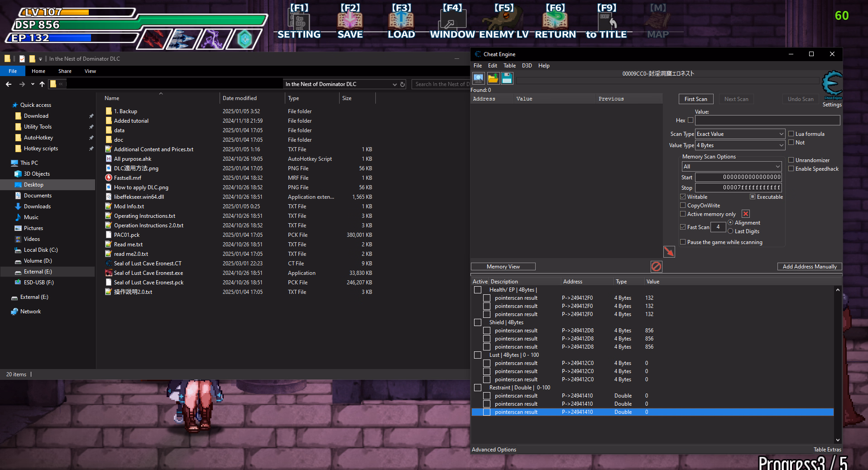Click the Explorer search box
This screenshot has width=868, height=470.
tap(441, 84)
